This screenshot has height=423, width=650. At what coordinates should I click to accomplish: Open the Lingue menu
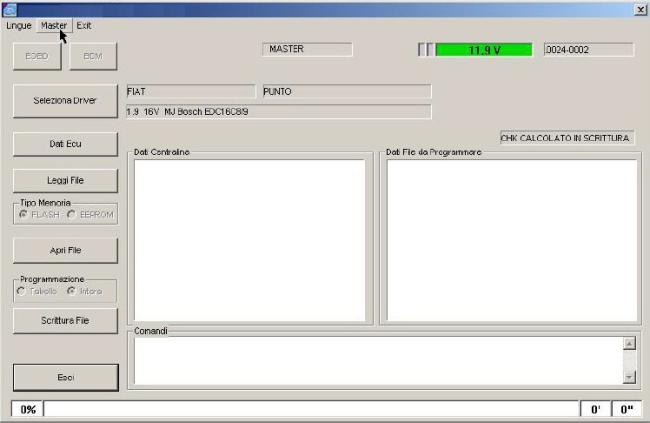(19, 25)
